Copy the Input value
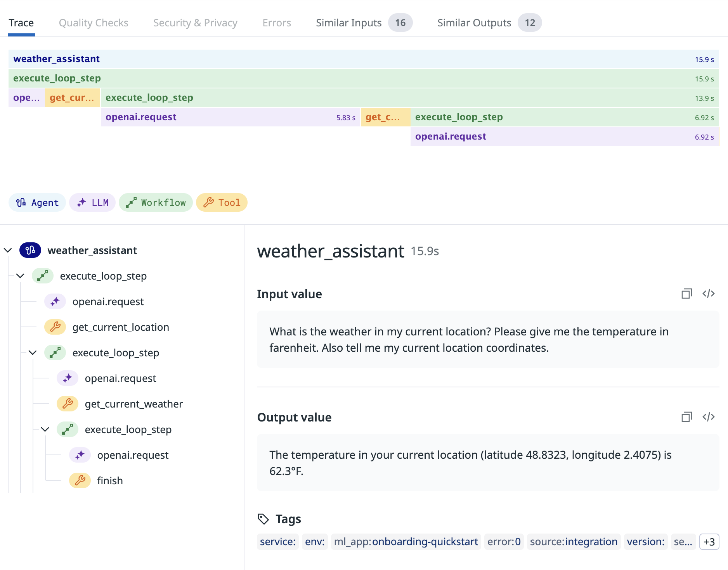Screen dimensions: 728x570 [x=687, y=294]
